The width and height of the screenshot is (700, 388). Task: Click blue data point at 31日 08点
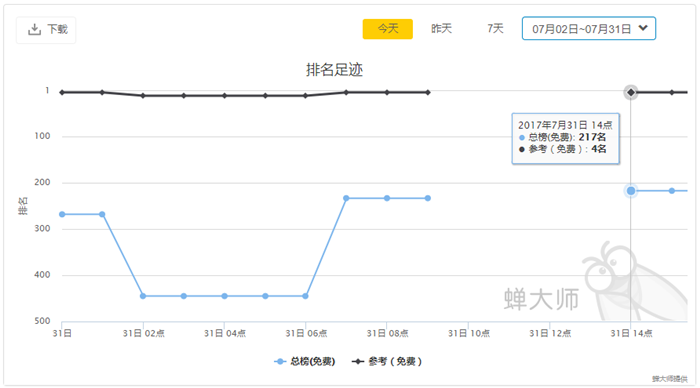point(387,198)
